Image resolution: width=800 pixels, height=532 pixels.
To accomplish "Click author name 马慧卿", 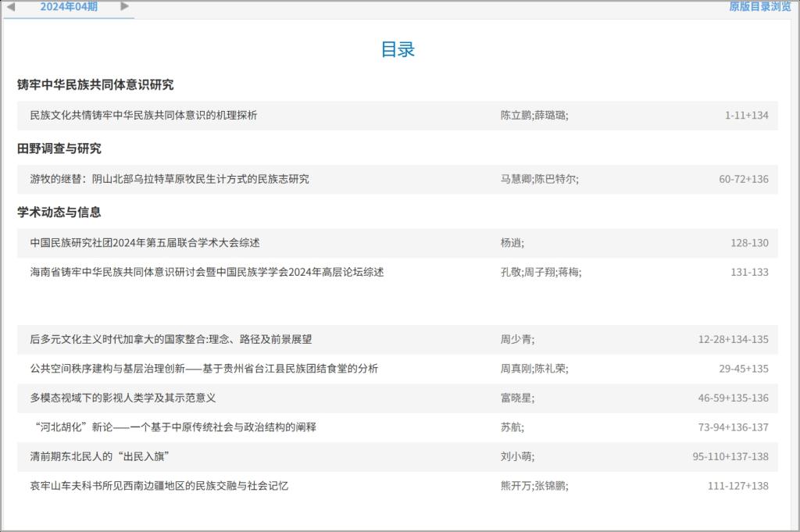I will [x=516, y=179].
